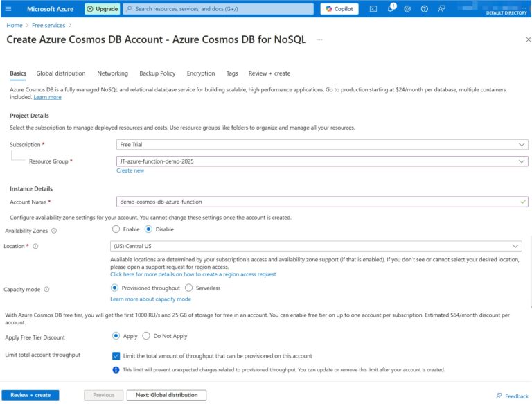Open the Help question mark icon

[424, 9]
